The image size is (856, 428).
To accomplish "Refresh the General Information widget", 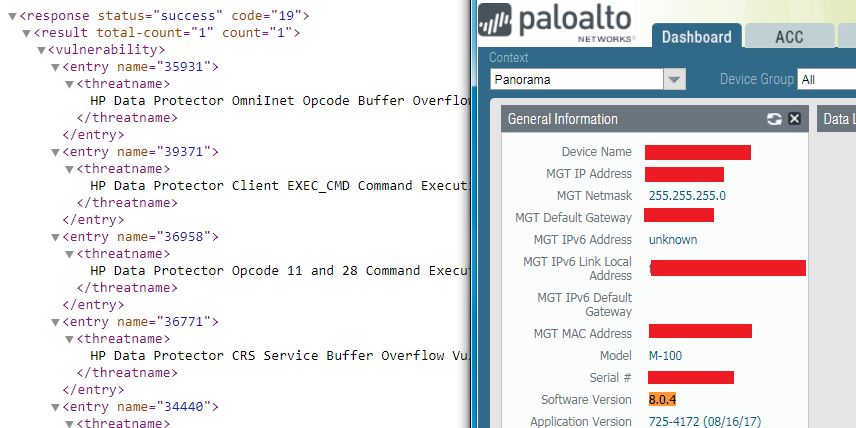I will (774, 119).
